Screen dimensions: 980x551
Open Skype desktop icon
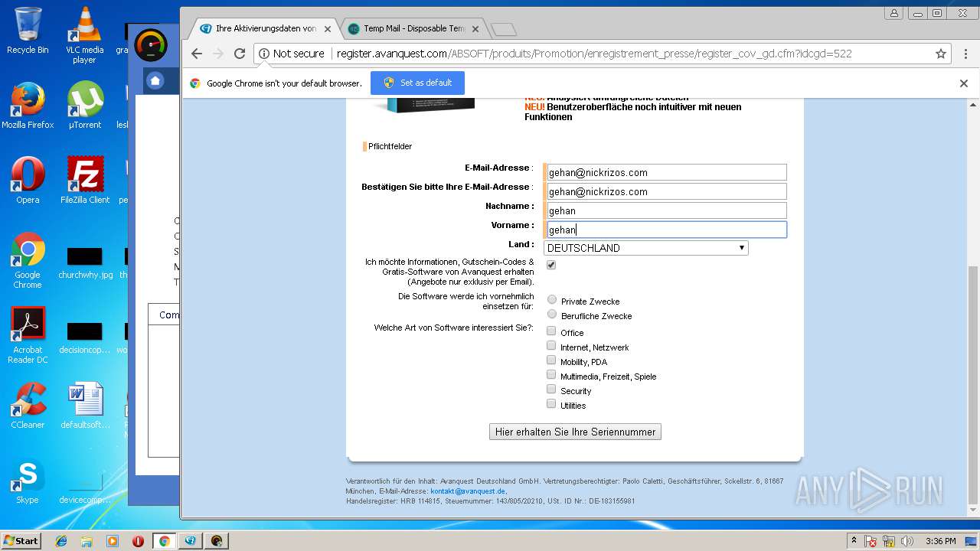tap(28, 482)
